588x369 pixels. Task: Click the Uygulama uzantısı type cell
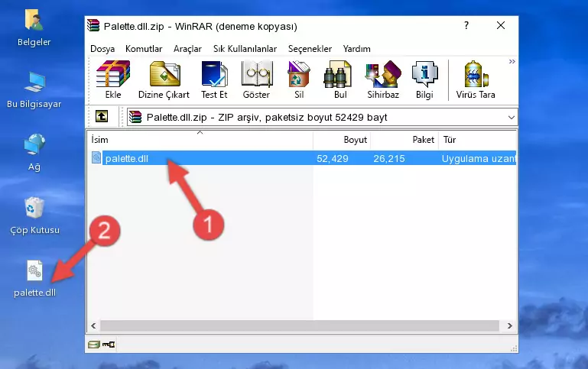tap(479, 158)
